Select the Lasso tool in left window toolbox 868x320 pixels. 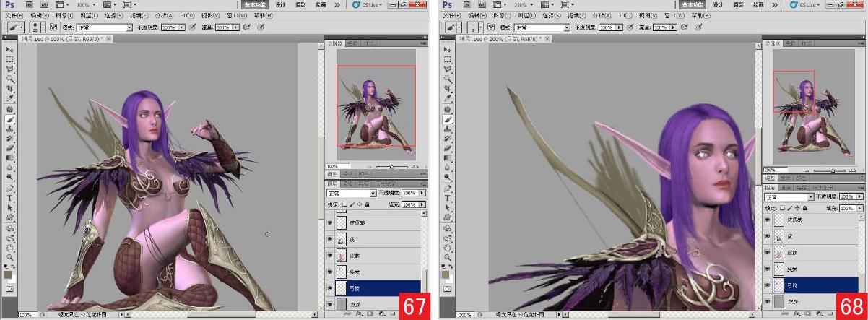click(x=10, y=68)
